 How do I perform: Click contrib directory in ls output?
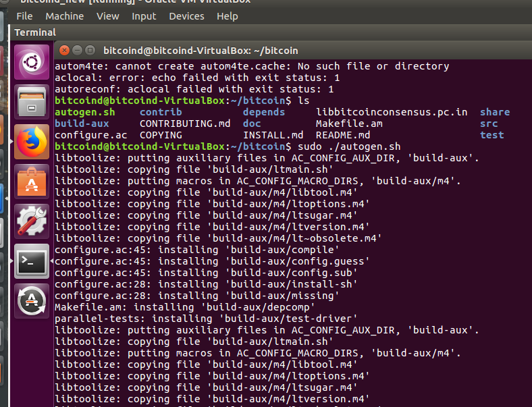(x=161, y=112)
